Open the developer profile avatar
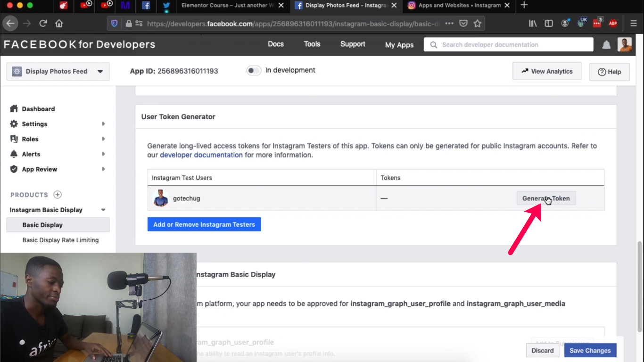The width and height of the screenshot is (644, 362). (625, 45)
